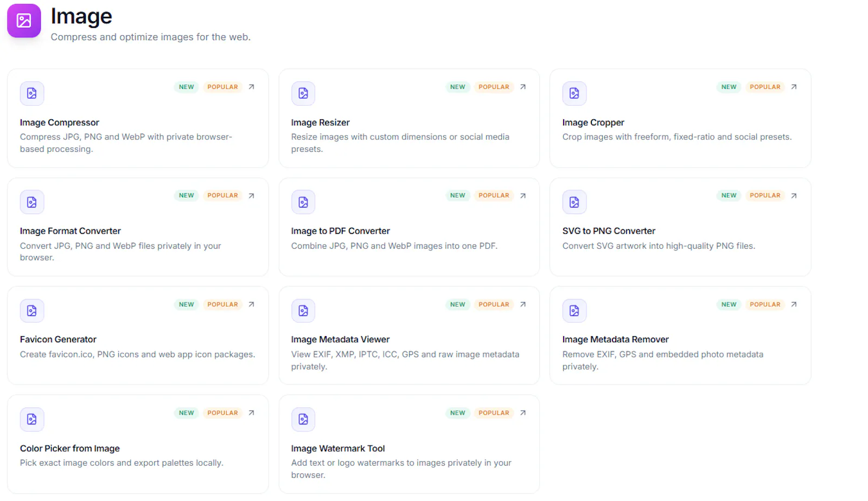Open Image Cropper via its arrow icon
This screenshot has height=501, width=868.
794,87
